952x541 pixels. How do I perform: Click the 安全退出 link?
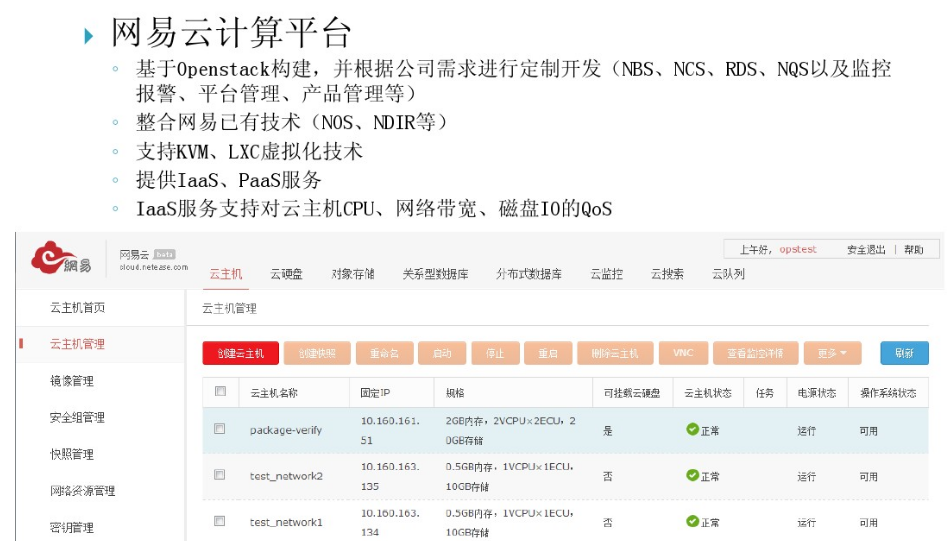(x=866, y=250)
